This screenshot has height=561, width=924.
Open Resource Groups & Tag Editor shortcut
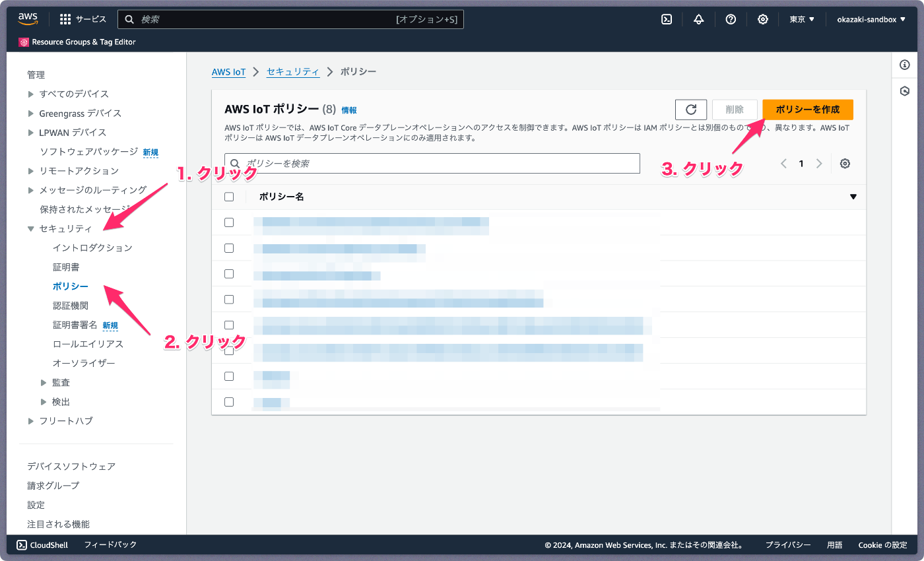(x=77, y=42)
